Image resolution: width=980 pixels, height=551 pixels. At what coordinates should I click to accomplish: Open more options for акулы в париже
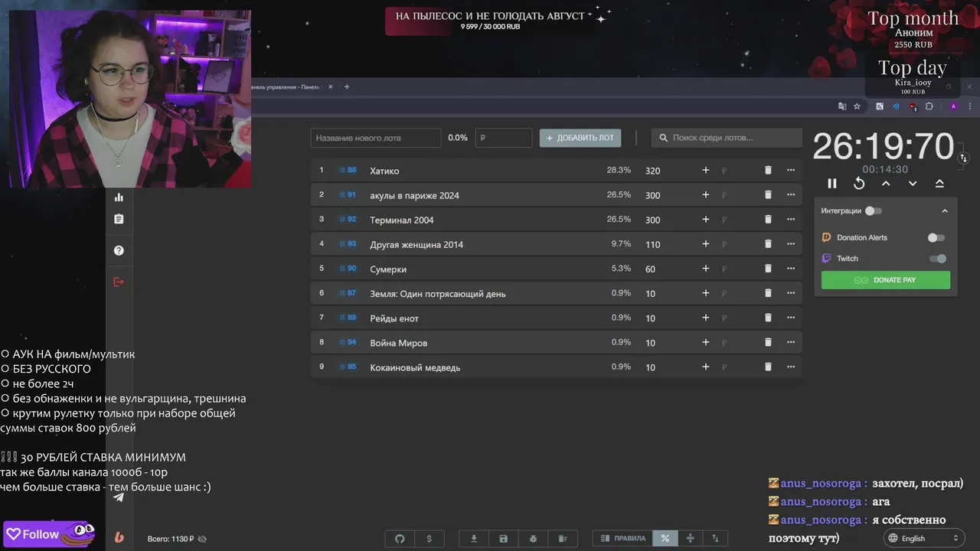tap(791, 195)
